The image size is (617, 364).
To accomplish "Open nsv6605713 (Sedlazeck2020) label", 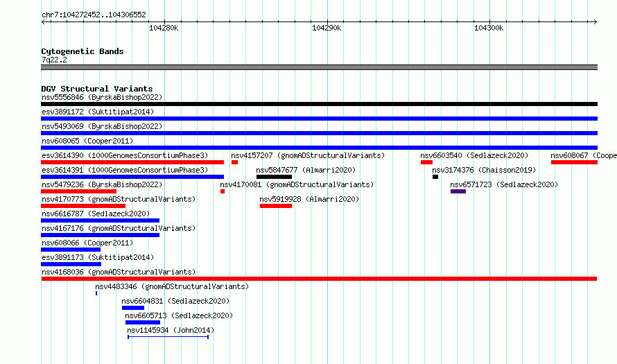I will [x=179, y=315].
